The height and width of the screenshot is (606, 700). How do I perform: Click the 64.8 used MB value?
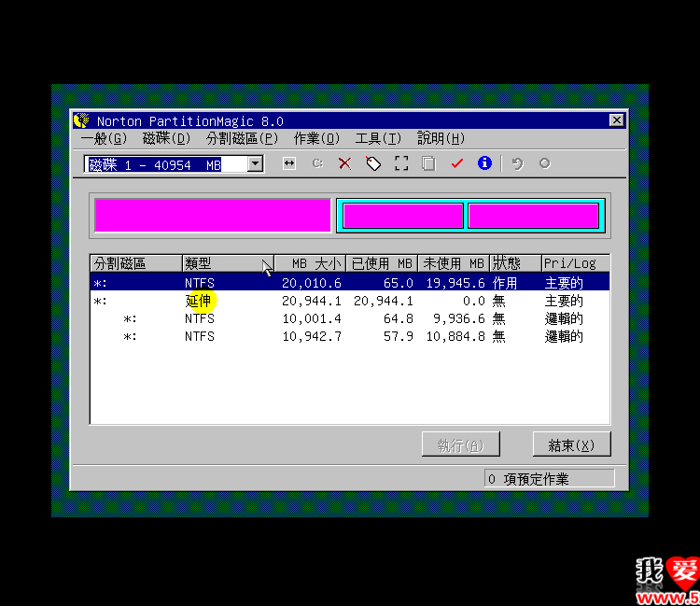[399, 318]
